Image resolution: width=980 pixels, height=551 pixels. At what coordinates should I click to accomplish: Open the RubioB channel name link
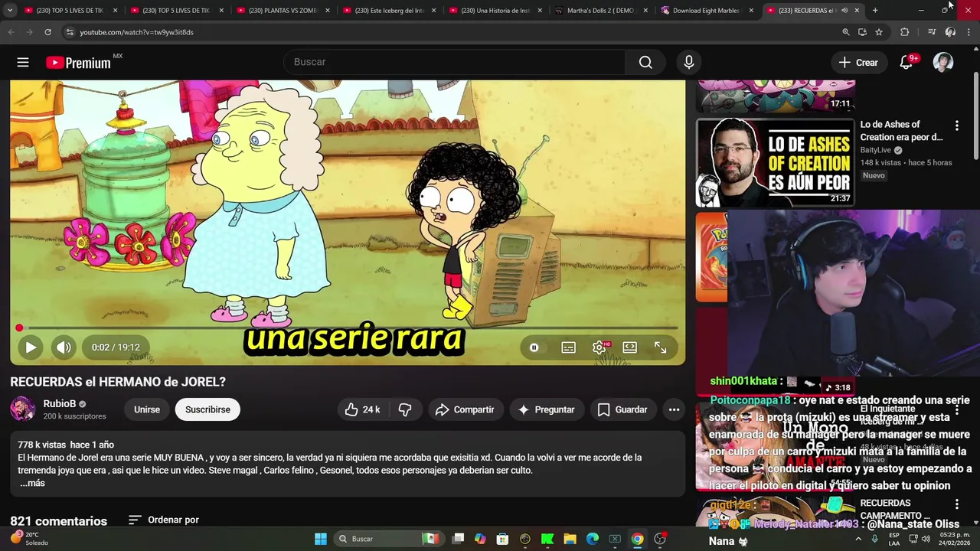point(59,403)
